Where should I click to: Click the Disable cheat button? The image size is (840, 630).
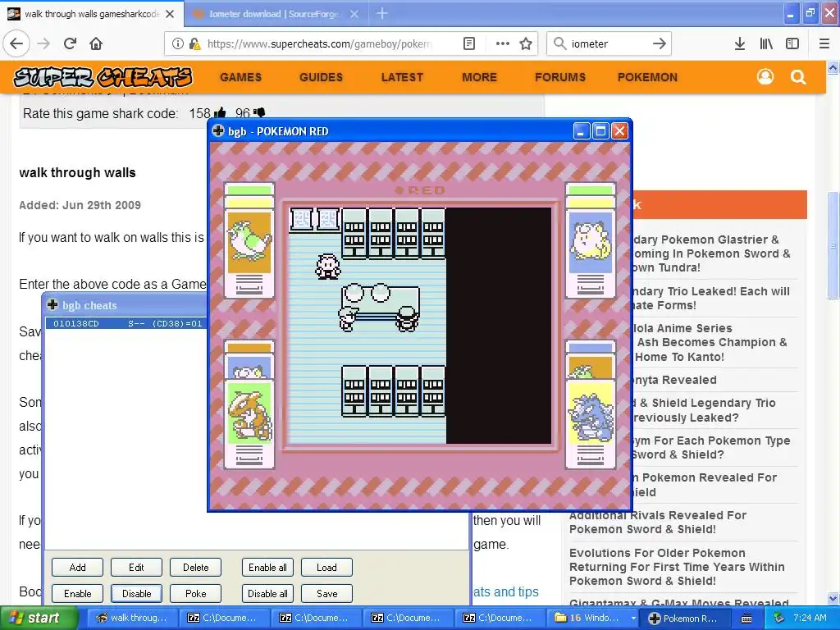(x=136, y=594)
